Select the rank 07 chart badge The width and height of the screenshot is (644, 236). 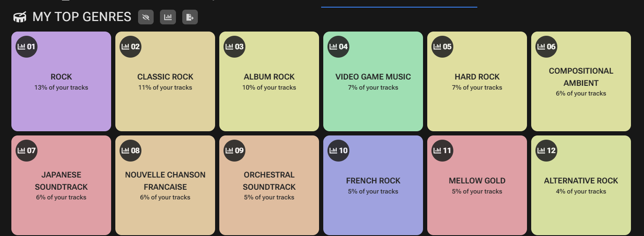point(27,151)
